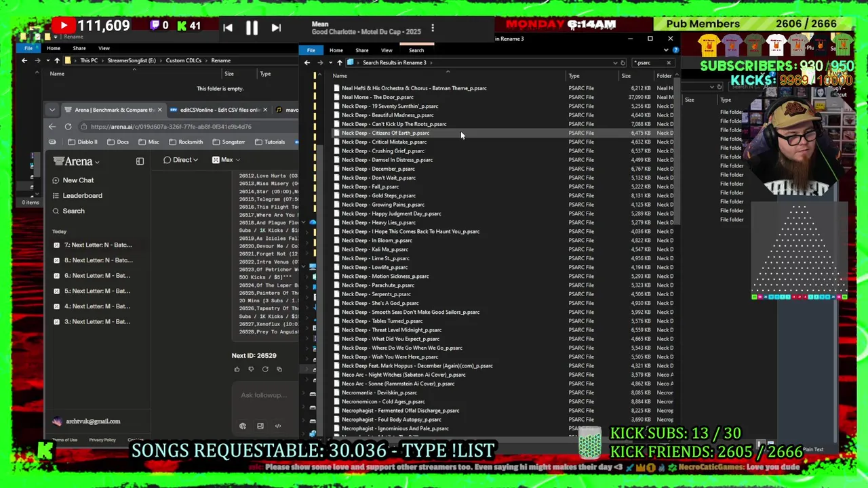Refresh the Search Results address bar
The width and height of the screenshot is (868, 488).
pos(623,62)
